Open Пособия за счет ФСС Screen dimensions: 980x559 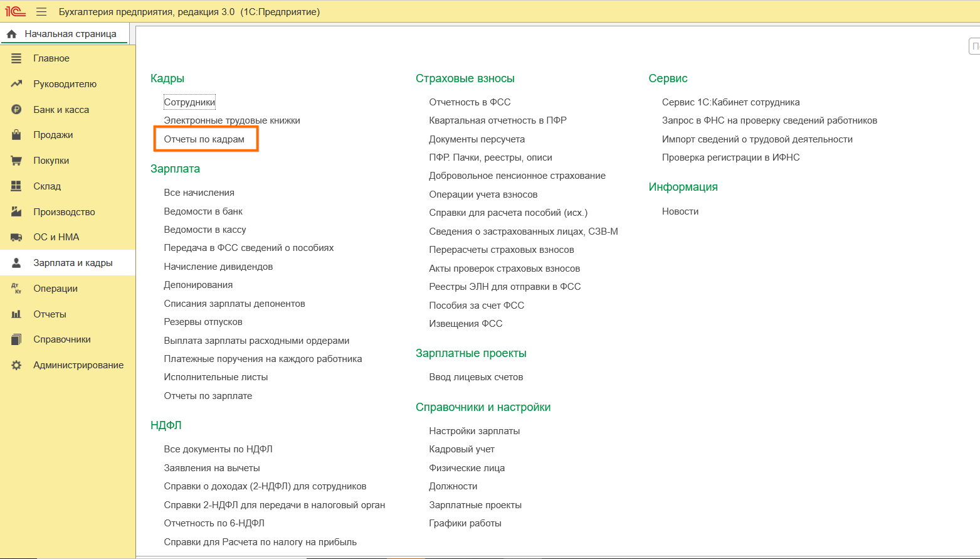tap(477, 306)
